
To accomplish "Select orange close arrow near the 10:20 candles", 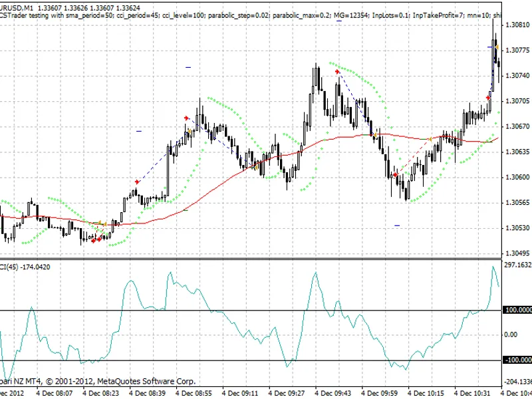I will click(430, 139).
